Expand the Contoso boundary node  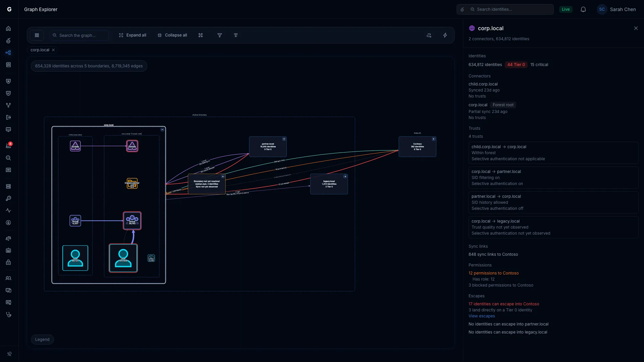[x=434, y=139]
